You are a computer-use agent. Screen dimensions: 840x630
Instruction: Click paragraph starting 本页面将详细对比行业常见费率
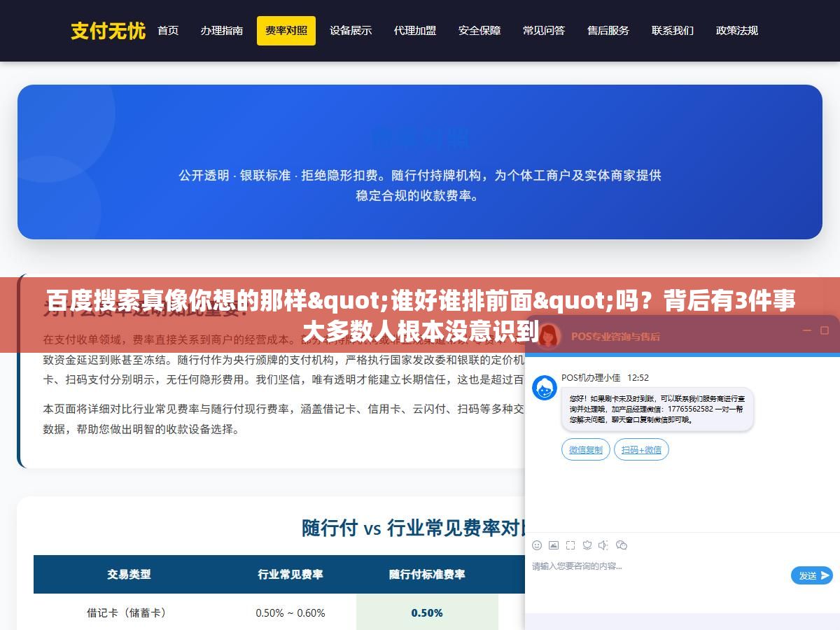tap(283, 419)
